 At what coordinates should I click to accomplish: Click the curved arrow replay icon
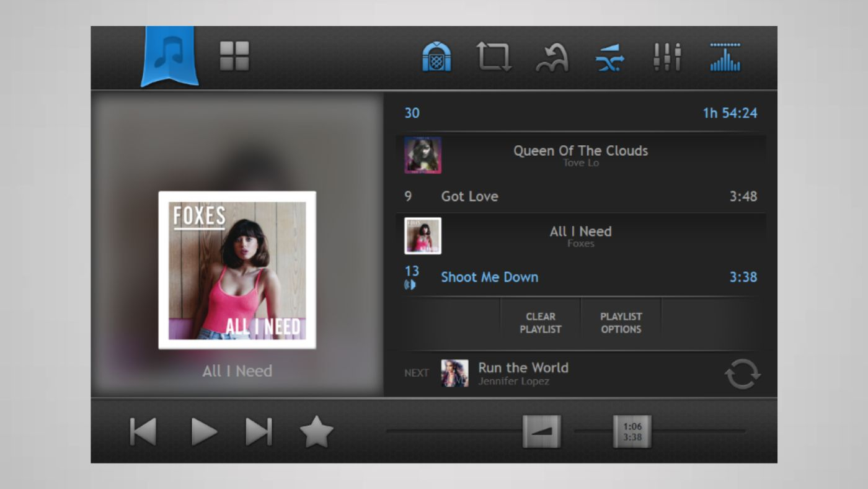[552, 58]
